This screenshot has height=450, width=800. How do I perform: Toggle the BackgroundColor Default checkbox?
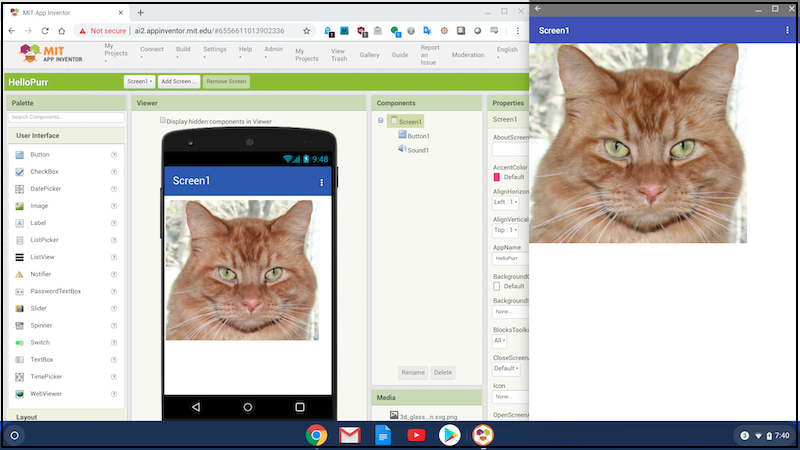coord(496,286)
